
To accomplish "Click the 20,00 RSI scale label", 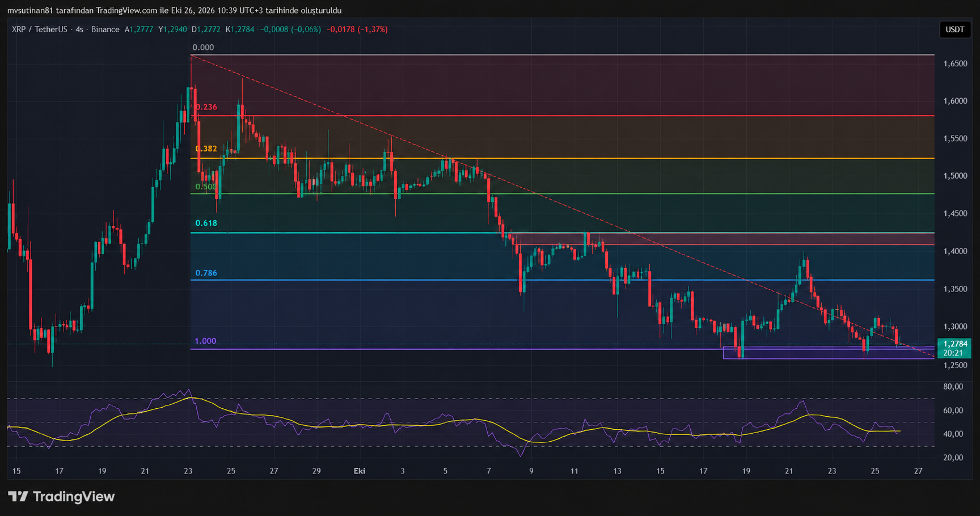I will pos(953,458).
